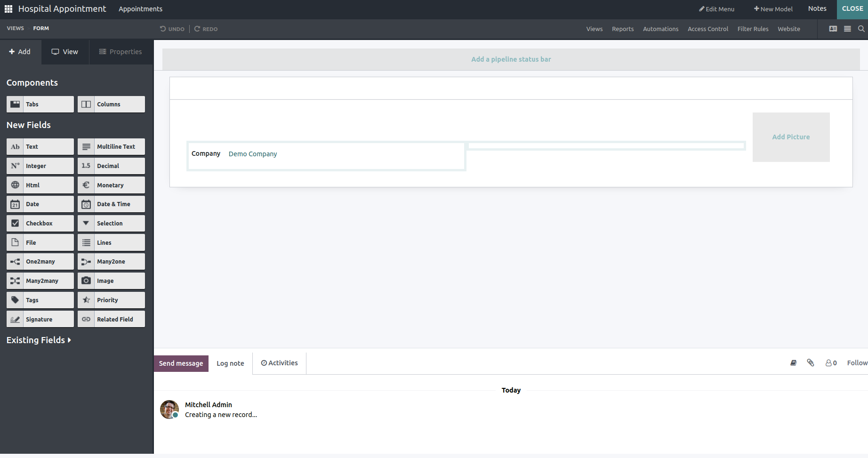Open the search view icon

[x=861, y=29]
